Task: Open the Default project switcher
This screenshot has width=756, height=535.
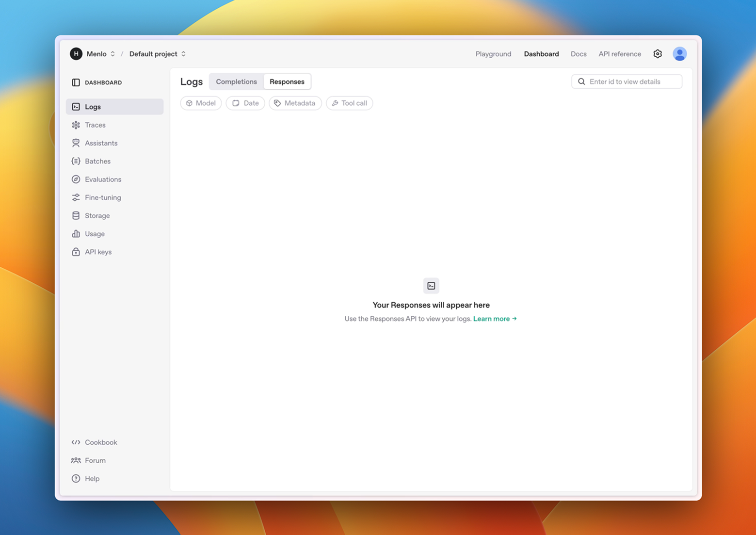Action: click(x=158, y=54)
